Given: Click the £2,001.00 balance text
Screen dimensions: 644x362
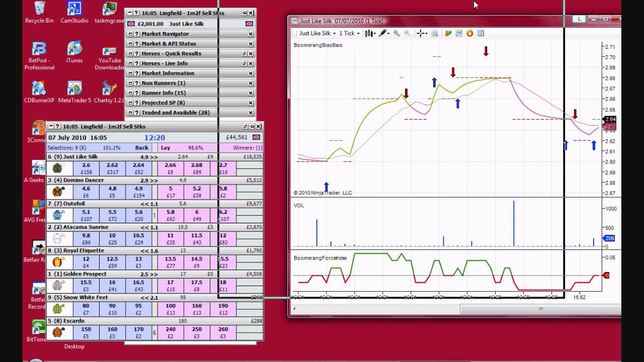Looking at the screenshot, I should pyautogui.click(x=151, y=24).
